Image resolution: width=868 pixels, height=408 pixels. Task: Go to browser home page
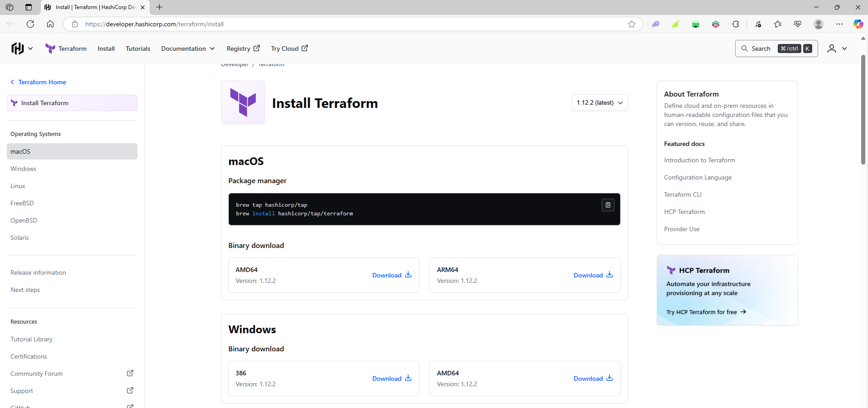pos(50,24)
